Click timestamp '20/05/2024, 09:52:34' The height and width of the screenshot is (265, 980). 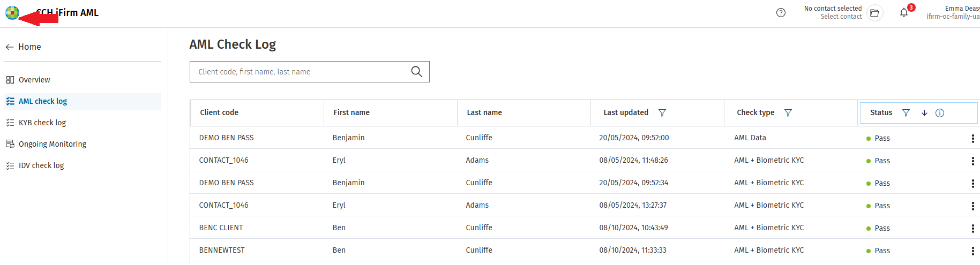pyautogui.click(x=633, y=183)
